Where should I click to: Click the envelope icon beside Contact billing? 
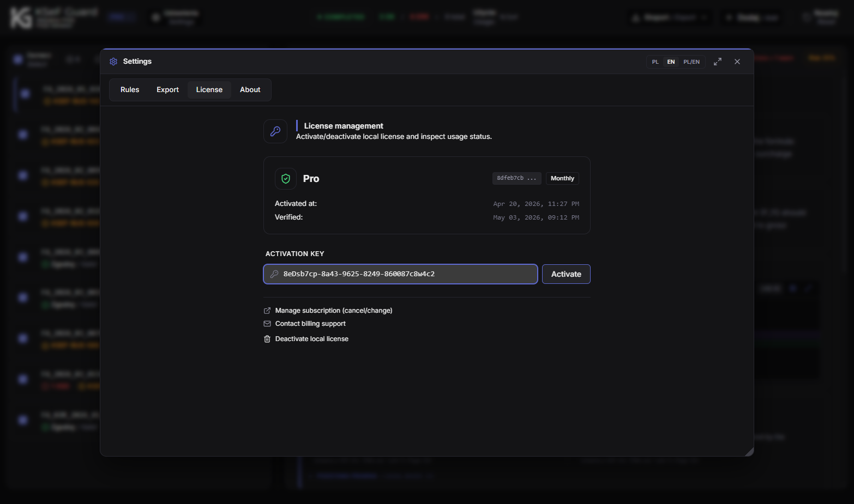point(267,324)
